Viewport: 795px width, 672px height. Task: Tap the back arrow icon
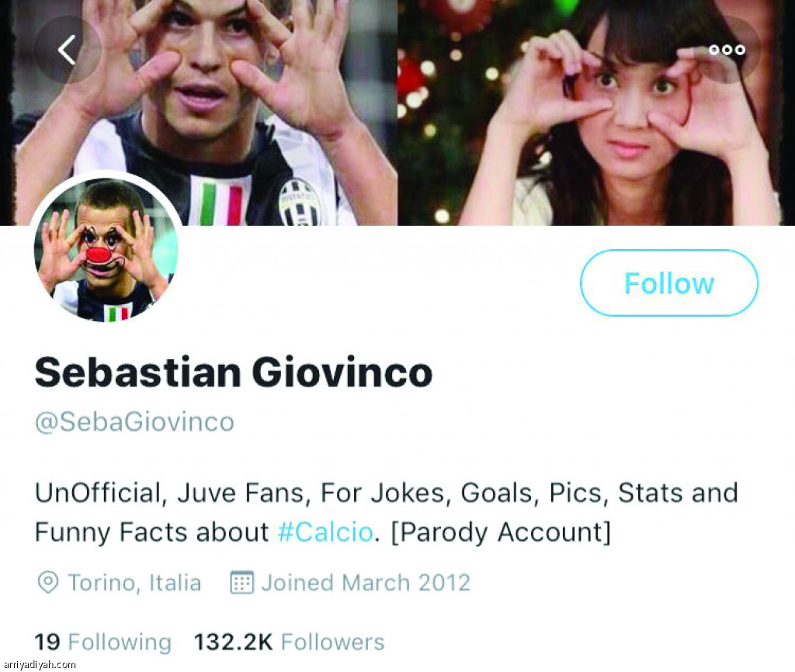pos(67,50)
